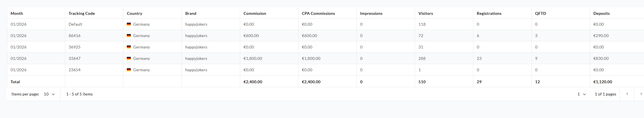
Task: Click Germany flag in tracking code 86416 row
Action: tap(129, 36)
